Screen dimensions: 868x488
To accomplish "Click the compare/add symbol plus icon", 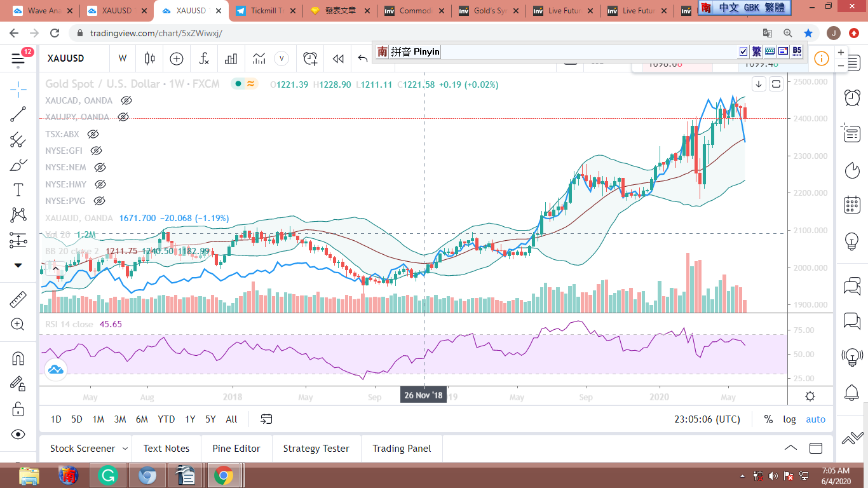I will click(177, 58).
